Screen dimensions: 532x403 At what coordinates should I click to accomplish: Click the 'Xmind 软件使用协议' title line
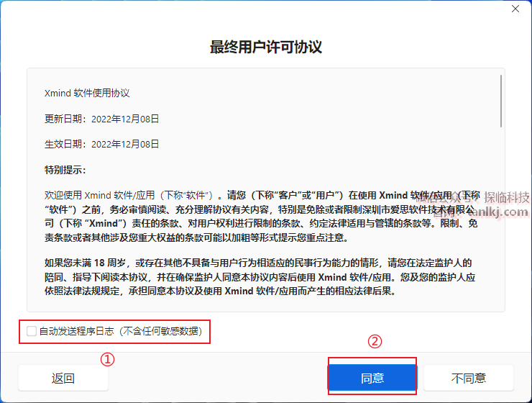(87, 93)
